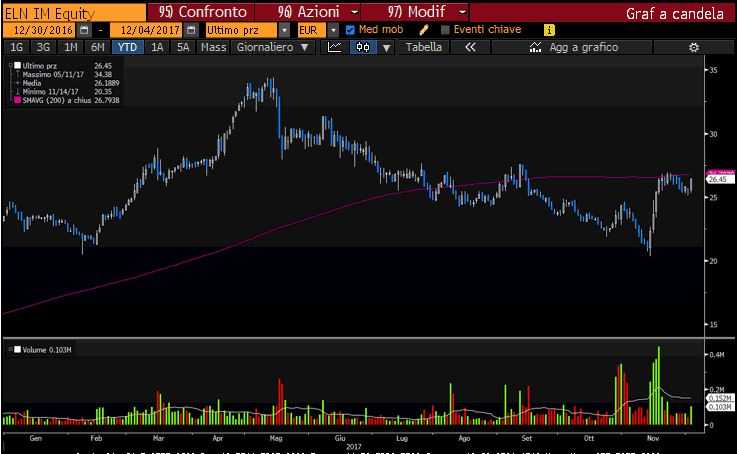Click the pencil edit icon beside Med mob
The image size is (738, 454).
coord(424,30)
